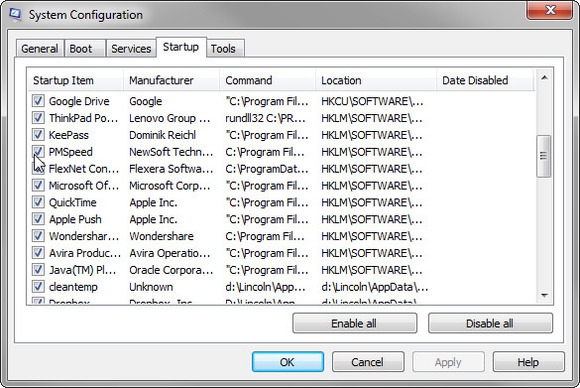Select the Startup tab
Screen dimensions: 580x388
pyautogui.click(x=181, y=47)
